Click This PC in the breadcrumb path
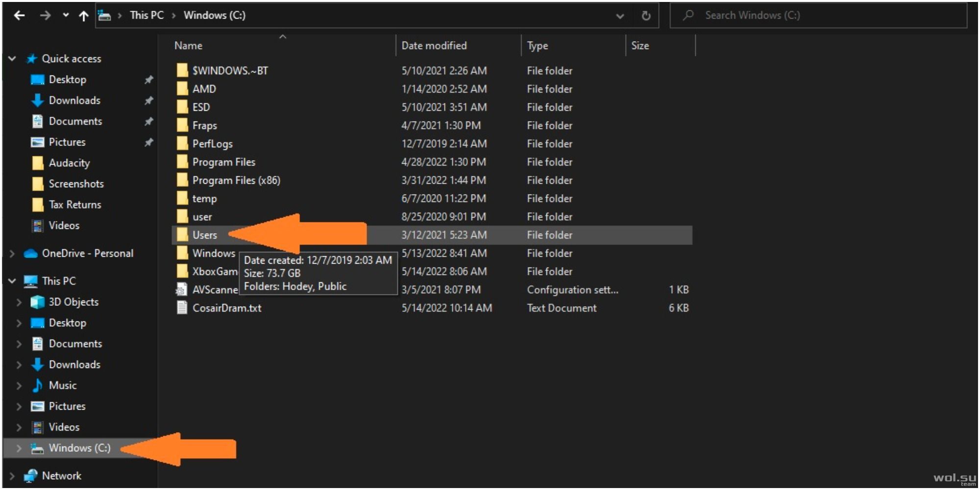Screen dimensions: 980x490 [147, 15]
